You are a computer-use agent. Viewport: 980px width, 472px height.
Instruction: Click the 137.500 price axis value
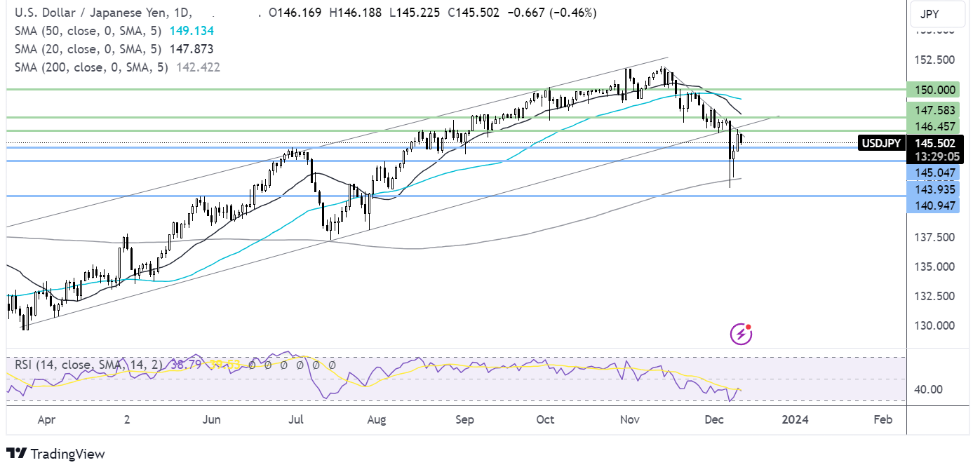[934, 238]
